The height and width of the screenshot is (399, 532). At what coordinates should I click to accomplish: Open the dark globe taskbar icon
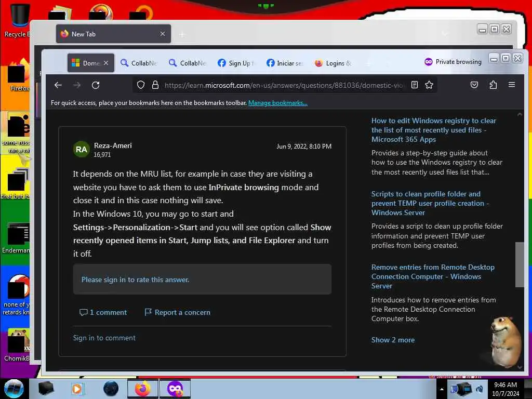[111, 389]
